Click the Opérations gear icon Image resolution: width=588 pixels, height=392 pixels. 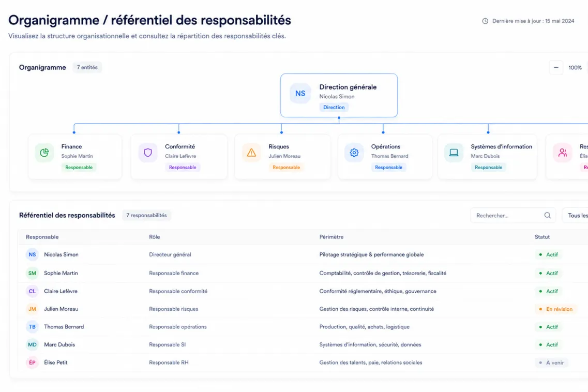click(x=354, y=153)
